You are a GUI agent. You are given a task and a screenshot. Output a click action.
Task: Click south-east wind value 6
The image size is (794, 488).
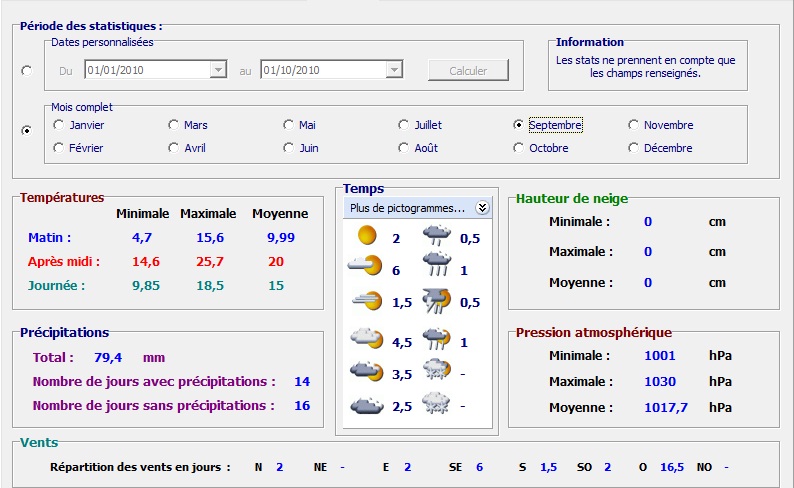479,467
